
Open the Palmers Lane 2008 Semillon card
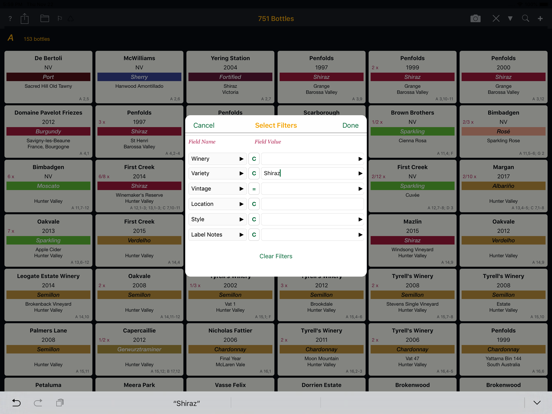click(48, 350)
